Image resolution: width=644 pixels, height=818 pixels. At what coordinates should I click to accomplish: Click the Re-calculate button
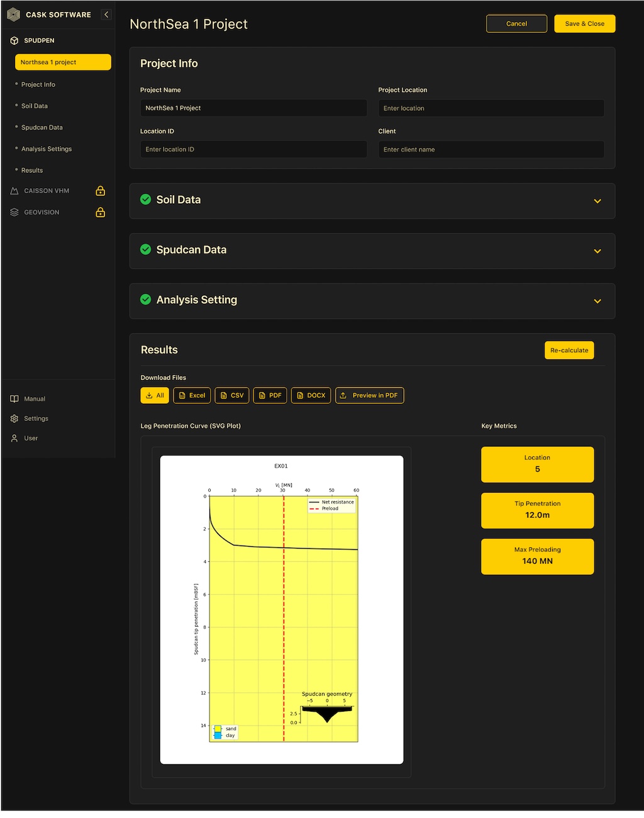(x=569, y=350)
